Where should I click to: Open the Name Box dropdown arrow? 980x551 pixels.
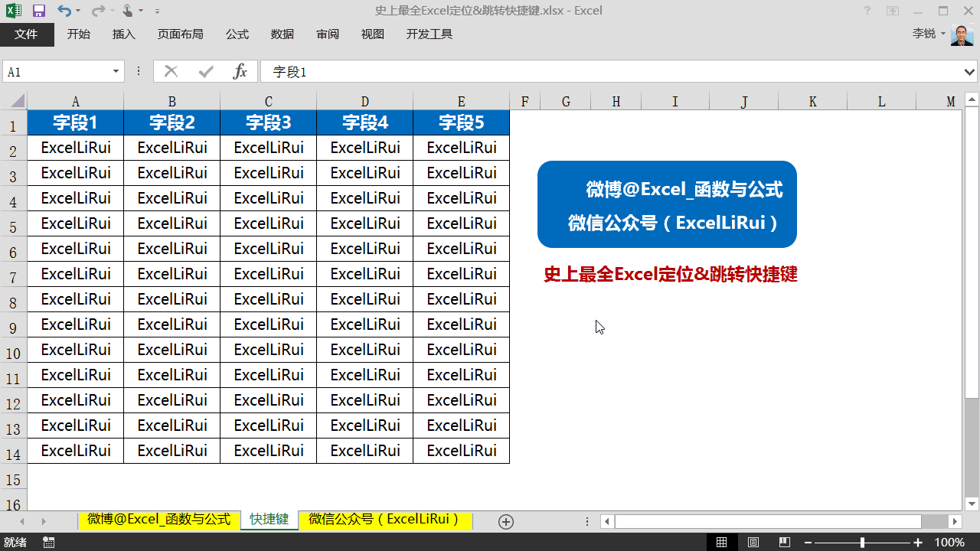coord(116,71)
